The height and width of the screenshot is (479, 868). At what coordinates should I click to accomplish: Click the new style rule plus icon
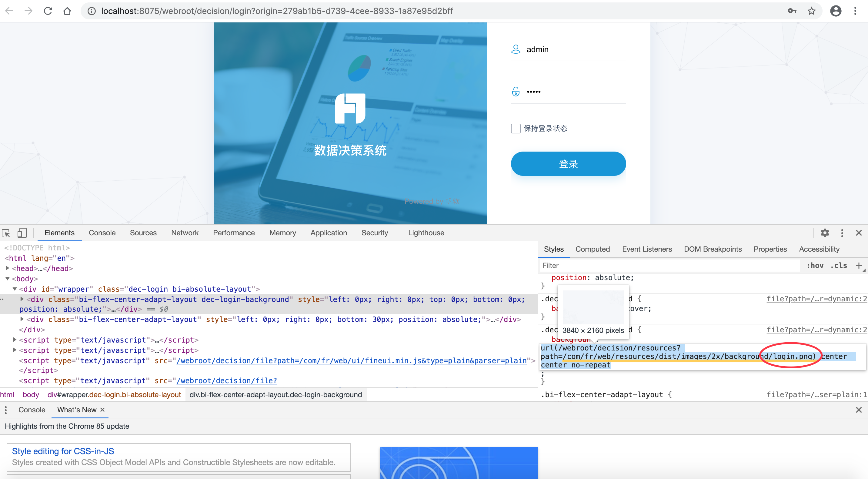pyautogui.click(x=859, y=266)
